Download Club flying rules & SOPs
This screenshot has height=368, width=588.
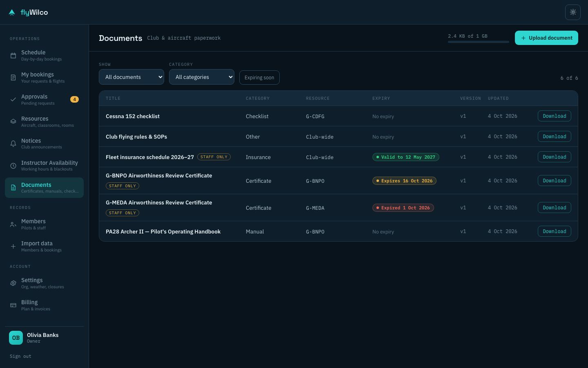[554, 137]
